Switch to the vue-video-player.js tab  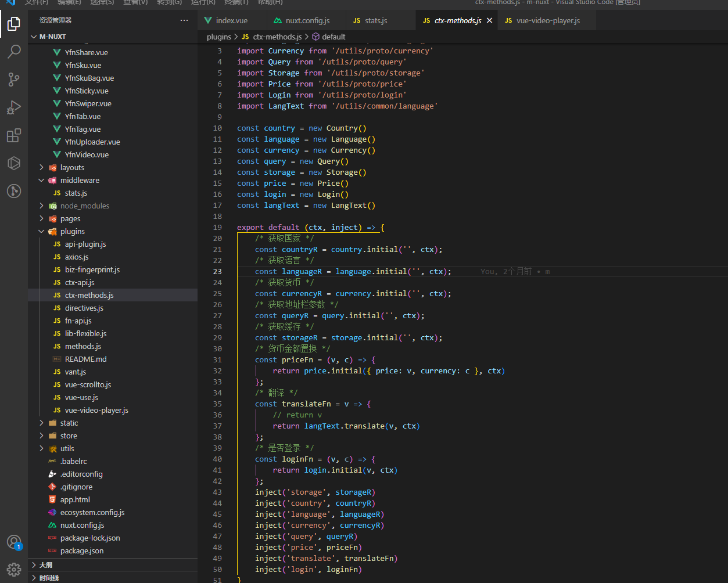coord(547,20)
